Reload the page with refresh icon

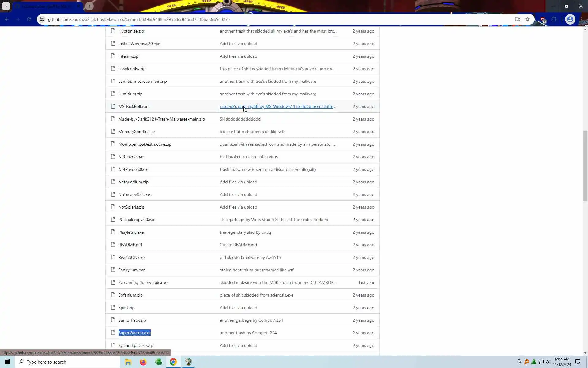pos(29,19)
